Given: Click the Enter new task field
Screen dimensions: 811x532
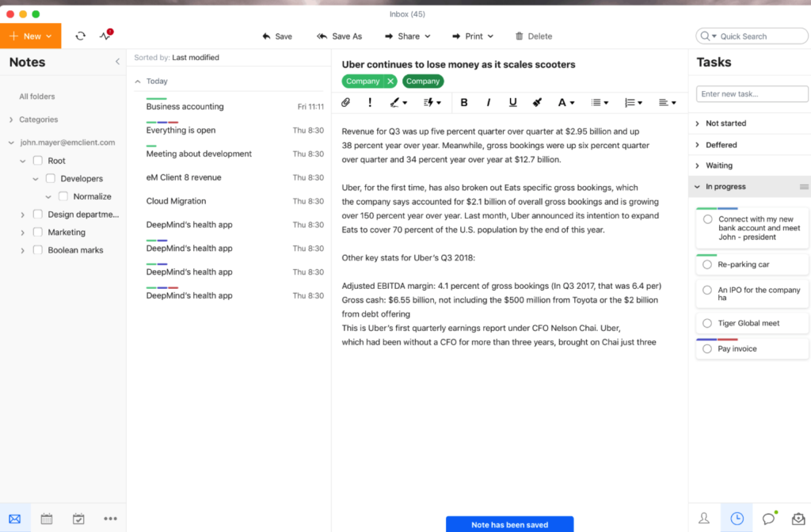Looking at the screenshot, I should pos(752,93).
